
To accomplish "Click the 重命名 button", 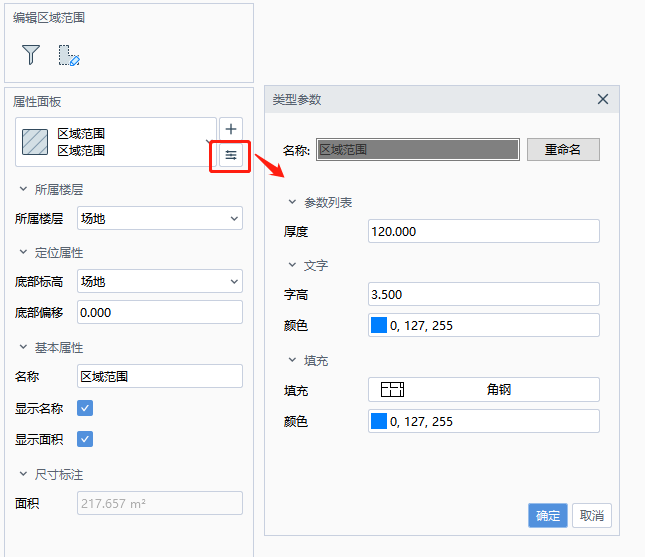I will 563,149.
